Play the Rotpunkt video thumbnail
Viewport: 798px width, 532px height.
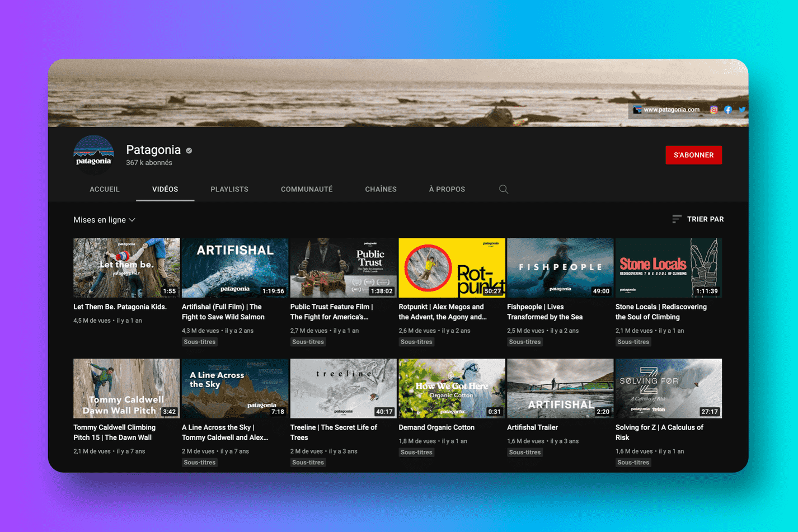tap(452, 268)
